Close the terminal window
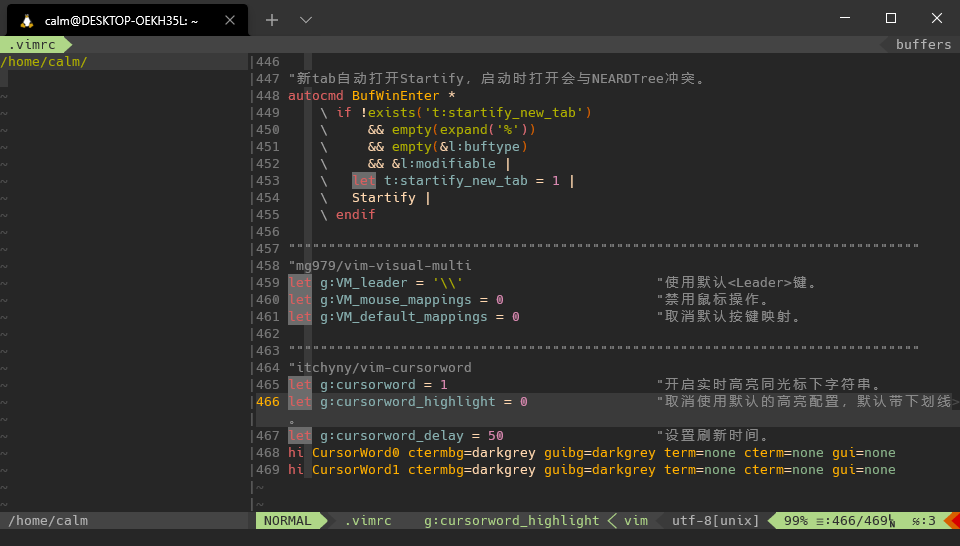Viewport: 960px width, 546px height. [937, 18]
